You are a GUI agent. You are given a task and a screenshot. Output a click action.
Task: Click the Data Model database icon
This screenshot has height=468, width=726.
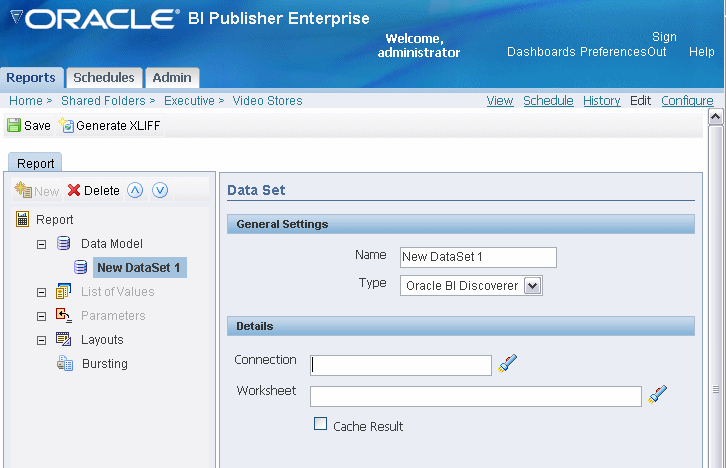(x=63, y=243)
